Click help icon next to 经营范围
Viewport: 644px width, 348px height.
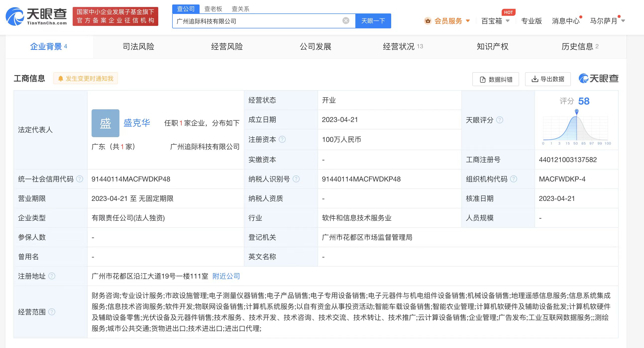[52, 312]
